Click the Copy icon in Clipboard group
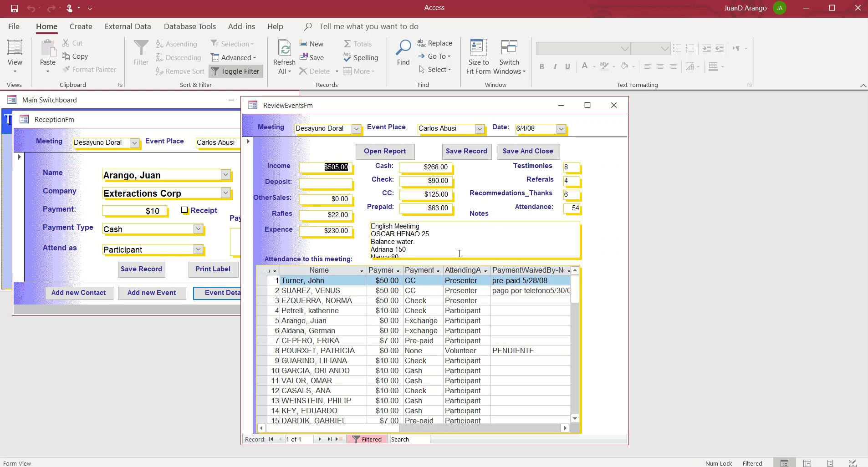Image resolution: width=868 pixels, height=467 pixels. point(75,56)
